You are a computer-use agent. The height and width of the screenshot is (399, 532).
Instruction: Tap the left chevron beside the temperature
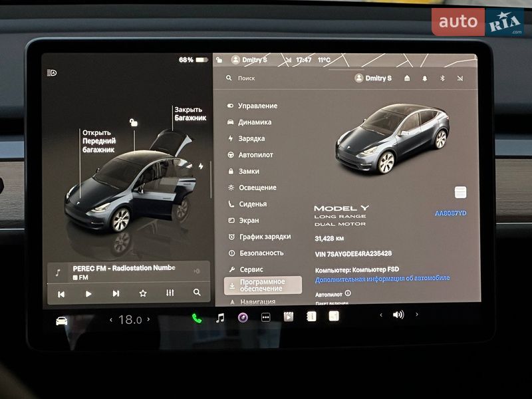[x=110, y=318]
